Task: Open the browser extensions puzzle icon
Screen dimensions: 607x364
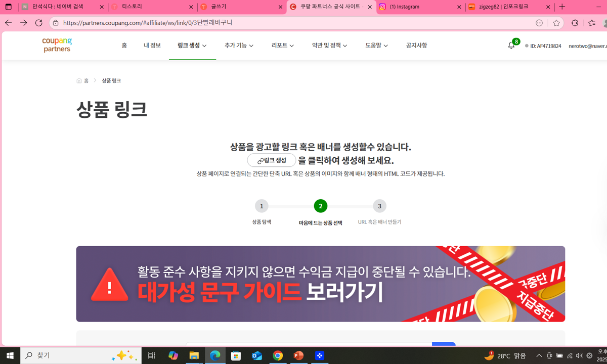Action: click(x=575, y=23)
